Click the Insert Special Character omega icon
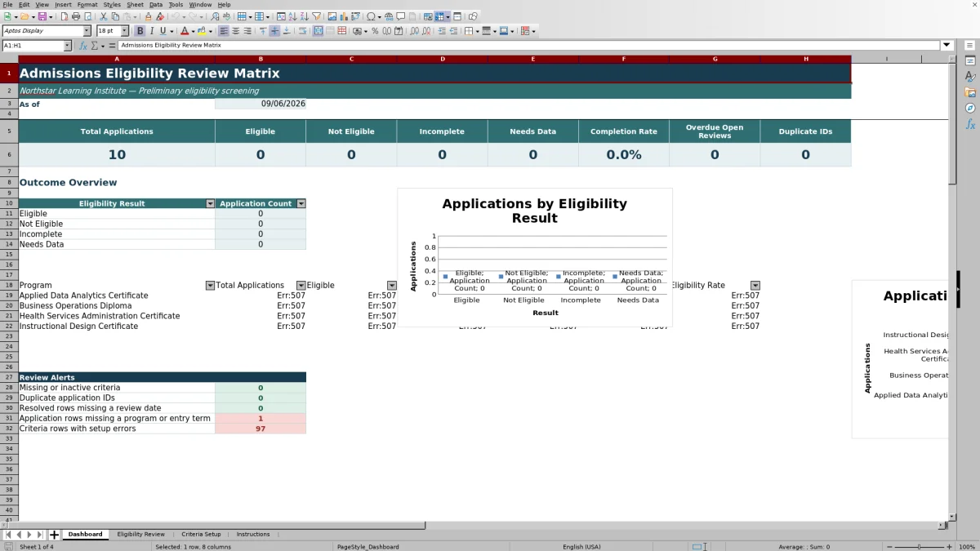980x551 pixels. 371,16
